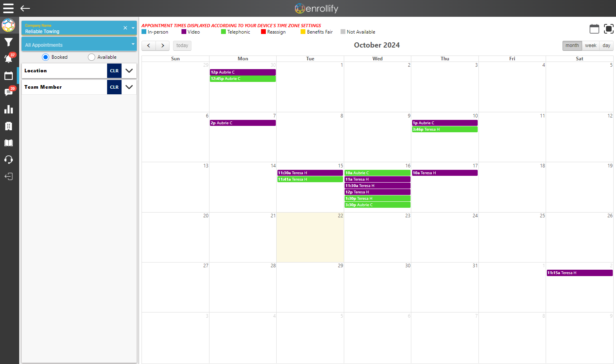Viewport: 616px width, 364px height.
Task: Clear the Team Member filter with CLR
Action: coord(114,87)
